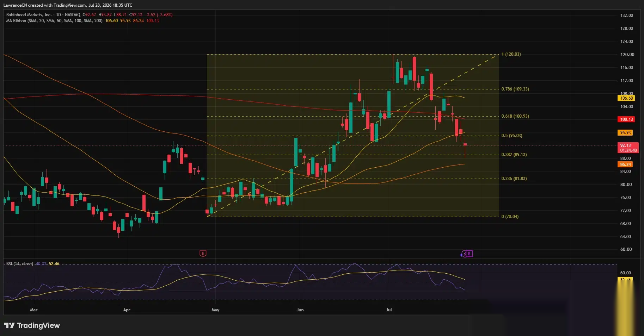Click the 104.00 price axis label
The width and height of the screenshot is (644, 336).
point(626,107)
